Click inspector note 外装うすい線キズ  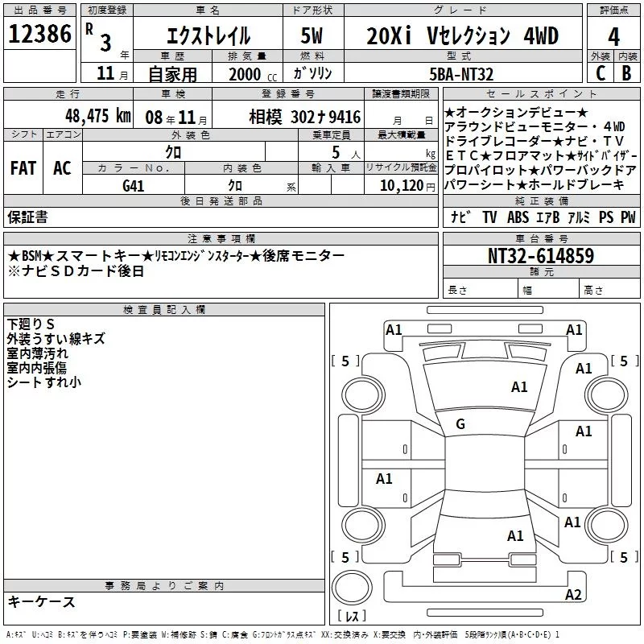click(56, 339)
